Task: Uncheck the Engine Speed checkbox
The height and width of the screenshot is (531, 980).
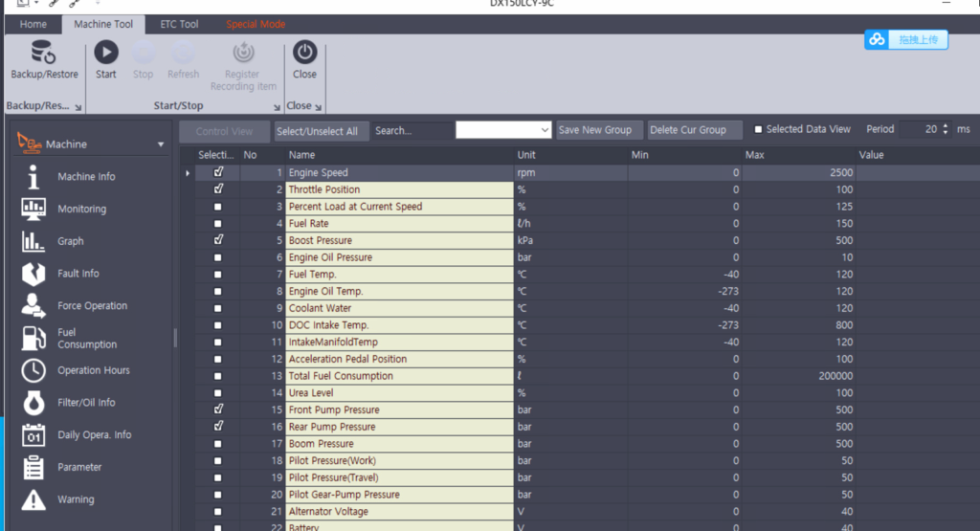Action: [x=218, y=173]
